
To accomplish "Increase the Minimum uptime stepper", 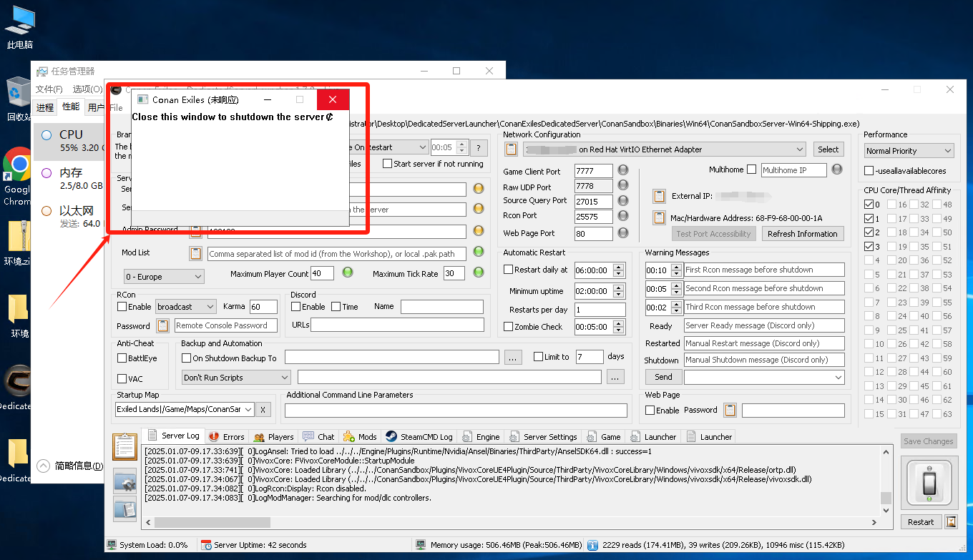I will pyautogui.click(x=619, y=288).
